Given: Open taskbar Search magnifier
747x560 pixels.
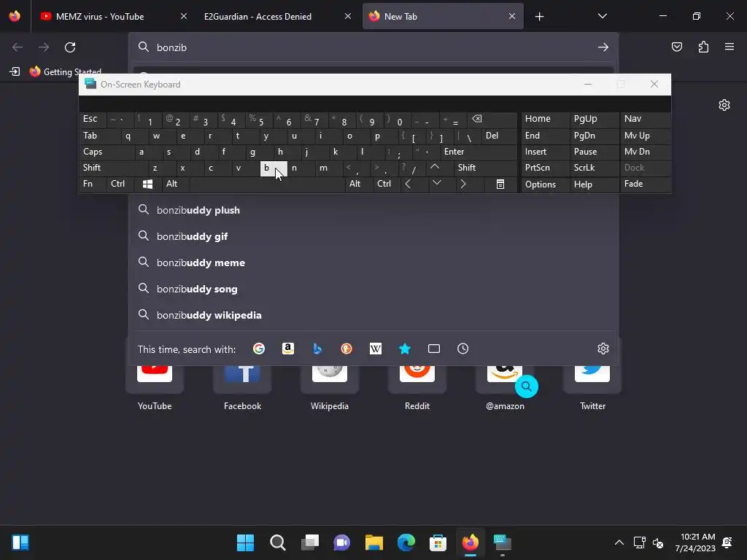Looking at the screenshot, I should pyautogui.click(x=278, y=542).
